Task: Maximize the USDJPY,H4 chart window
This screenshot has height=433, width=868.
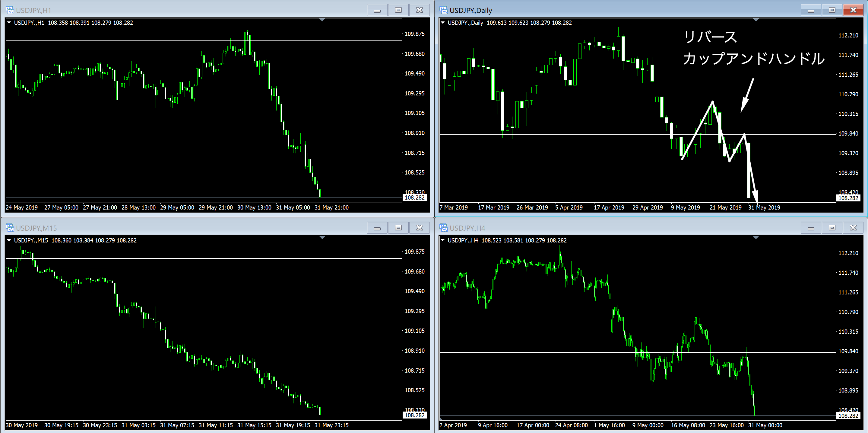Action: pyautogui.click(x=832, y=228)
